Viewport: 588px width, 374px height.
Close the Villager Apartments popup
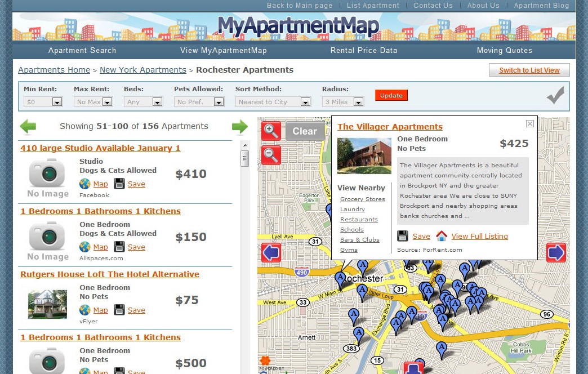coord(529,124)
